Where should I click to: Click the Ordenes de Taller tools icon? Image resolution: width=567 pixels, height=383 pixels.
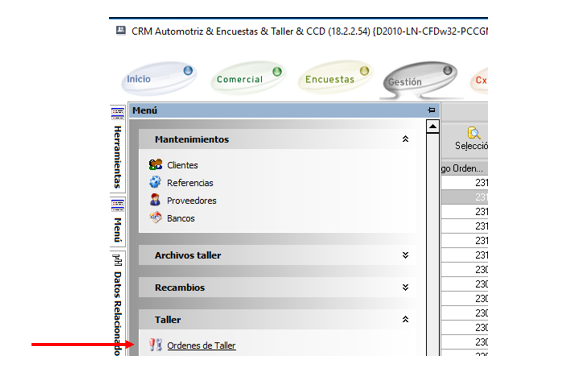pyautogui.click(x=155, y=345)
